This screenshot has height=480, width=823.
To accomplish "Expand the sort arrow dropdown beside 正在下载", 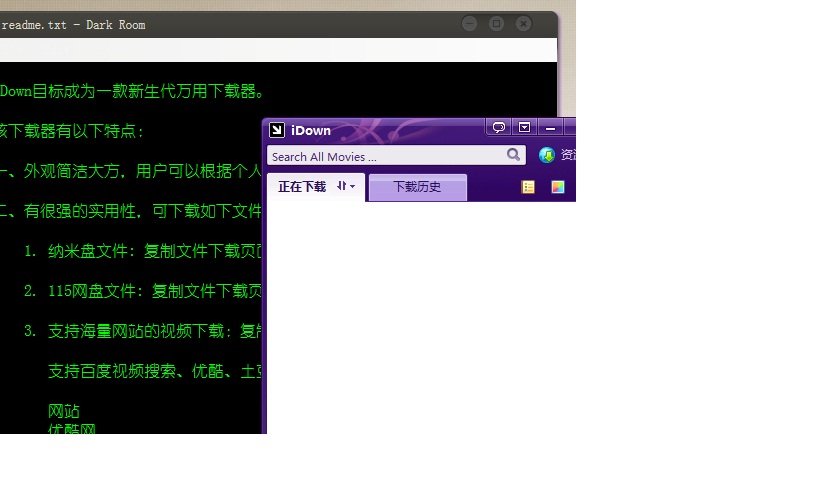I will pyautogui.click(x=346, y=186).
